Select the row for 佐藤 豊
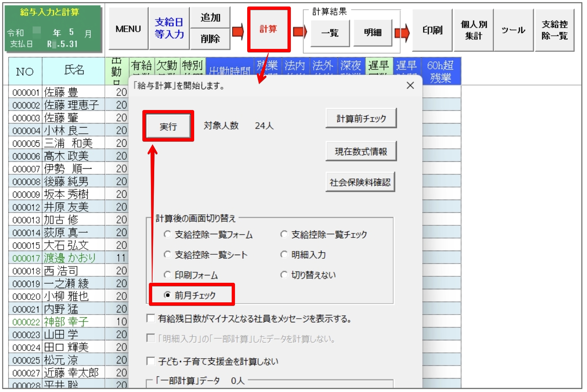This screenshot has height=392, width=587. point(68,92)
